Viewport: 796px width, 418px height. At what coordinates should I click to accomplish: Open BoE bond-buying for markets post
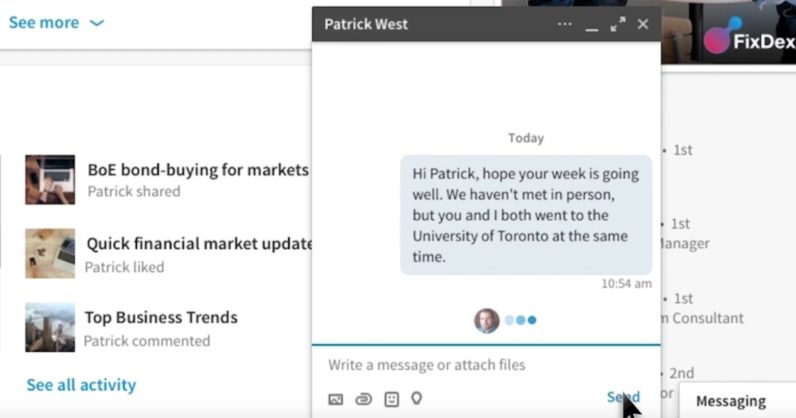coord(198,170)
